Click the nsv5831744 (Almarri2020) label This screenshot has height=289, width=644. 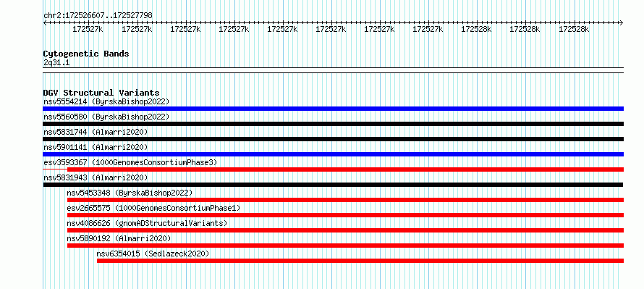96,132
